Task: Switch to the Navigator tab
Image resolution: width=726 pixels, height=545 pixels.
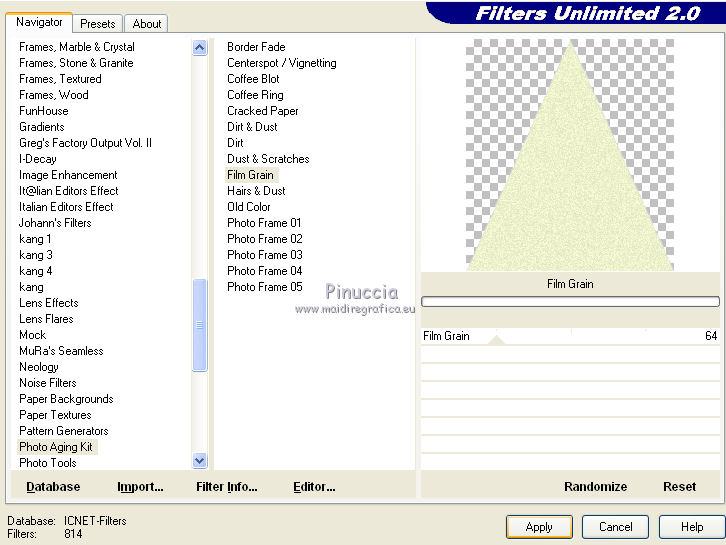Action: tap(39, 22)
